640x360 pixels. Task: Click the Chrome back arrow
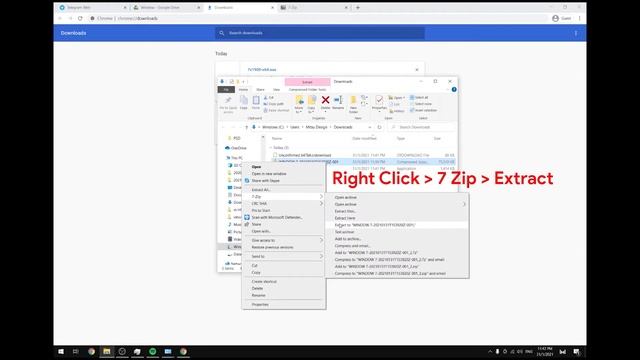click(60, 18)
